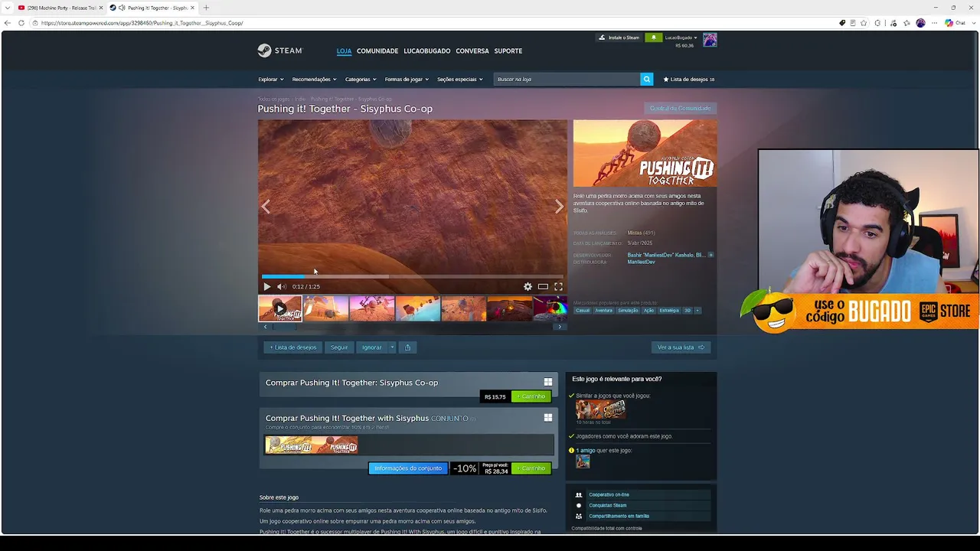
Task: Open the Mistas (491) reviews link
Action: [x=641, y=233]
